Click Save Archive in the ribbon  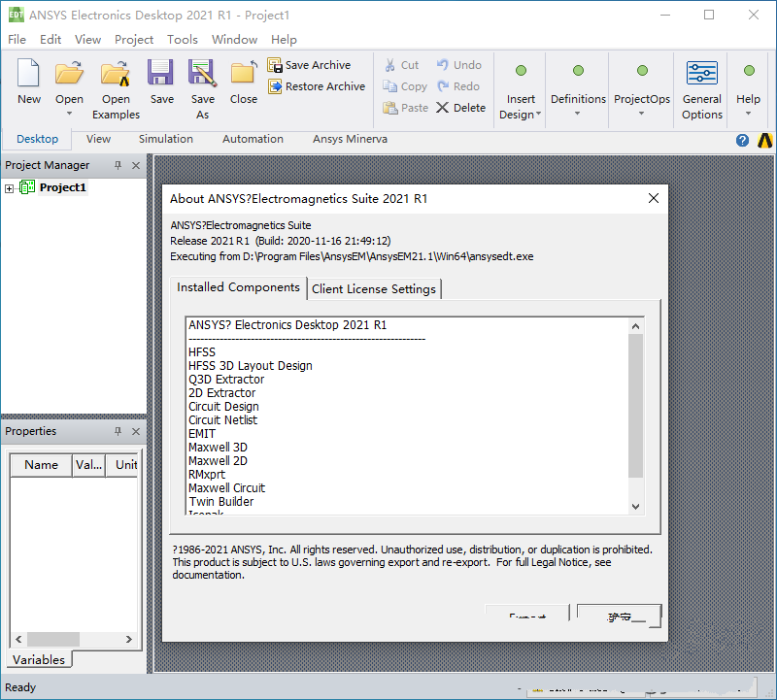pos(309,65)
